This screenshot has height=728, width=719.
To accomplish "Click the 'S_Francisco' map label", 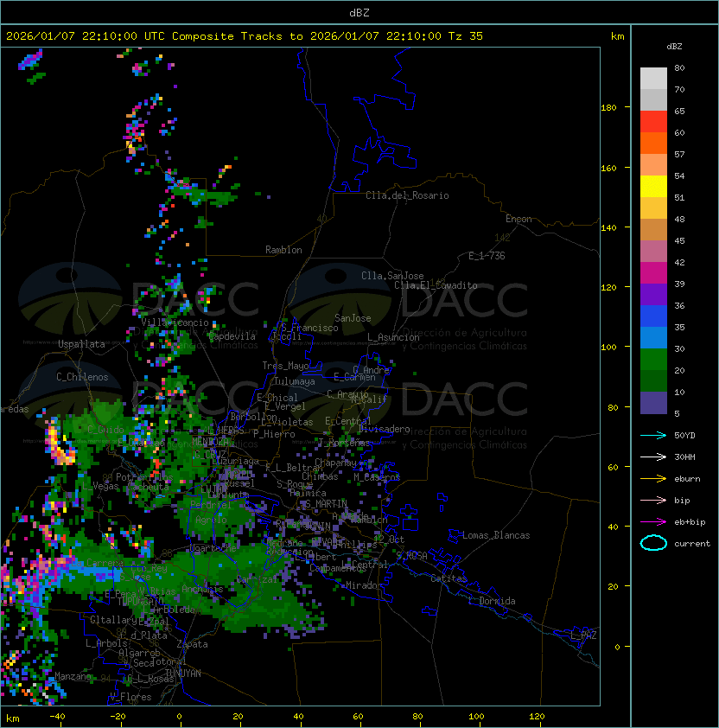I will pyautogui.click(x=309, y=328).
